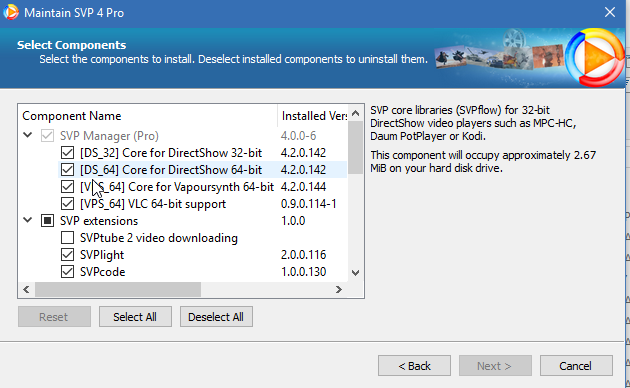630x388 pixels.
Task: Click the Next > button
Action: pos(495,366)
